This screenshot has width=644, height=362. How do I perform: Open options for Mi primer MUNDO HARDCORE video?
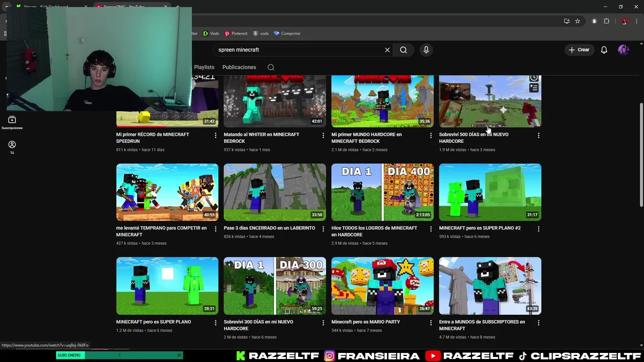tap(431, 135)
